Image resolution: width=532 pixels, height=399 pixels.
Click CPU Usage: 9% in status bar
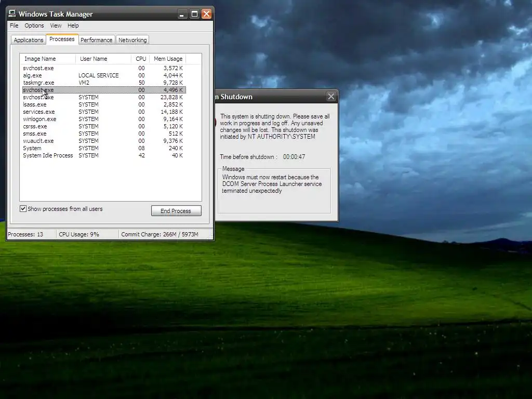point(79,234)
